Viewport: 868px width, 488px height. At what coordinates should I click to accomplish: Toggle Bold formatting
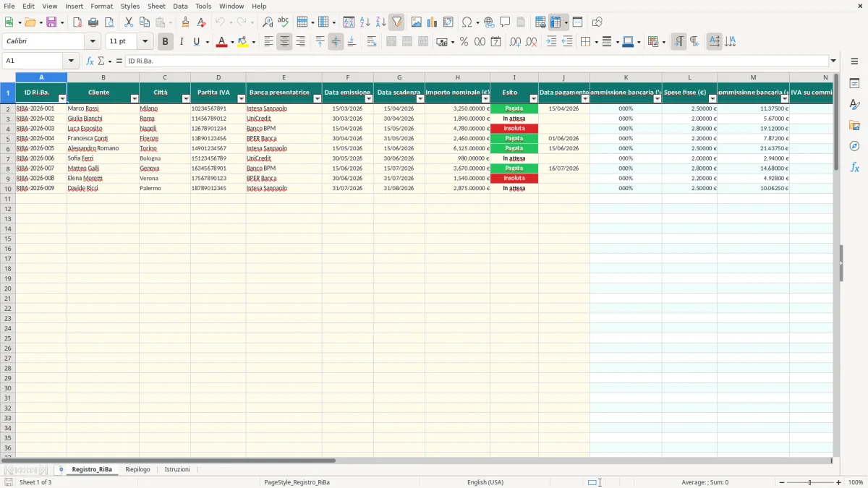click(x=165, y=42)
